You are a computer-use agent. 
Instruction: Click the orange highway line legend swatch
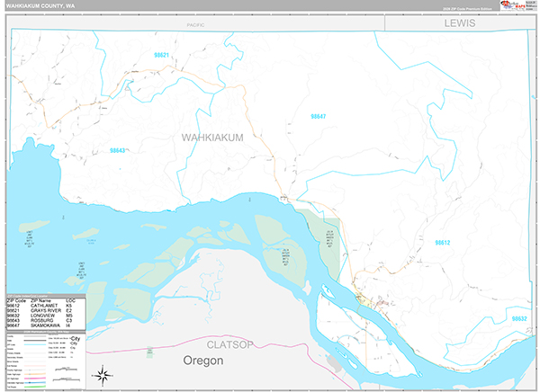pyautogui.click(x=35, y=374)
